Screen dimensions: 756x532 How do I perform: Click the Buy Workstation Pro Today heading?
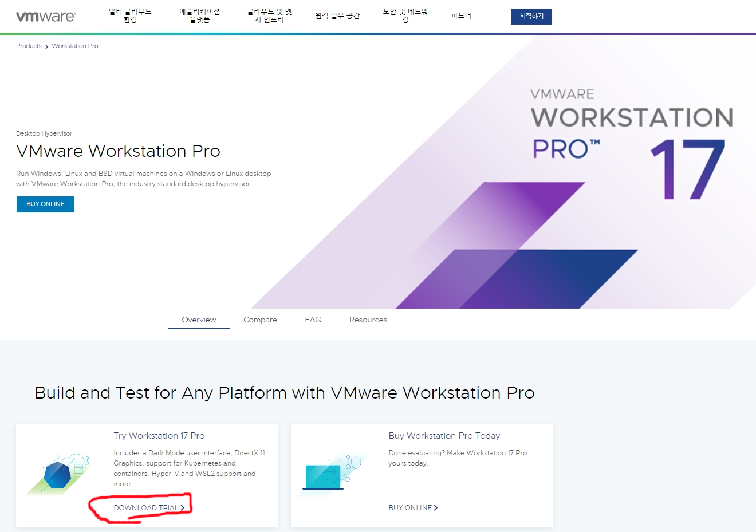(444, 436)
